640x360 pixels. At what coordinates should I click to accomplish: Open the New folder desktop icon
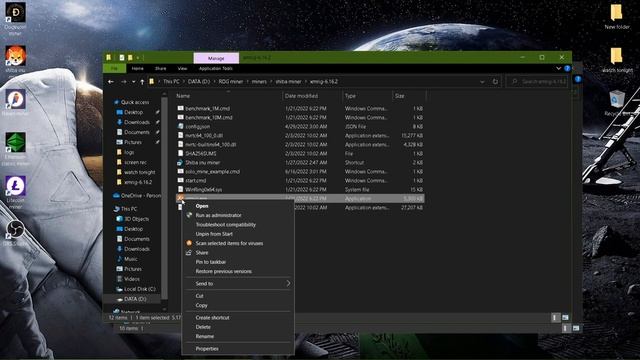pyautogui.click(x=617, y=13)
